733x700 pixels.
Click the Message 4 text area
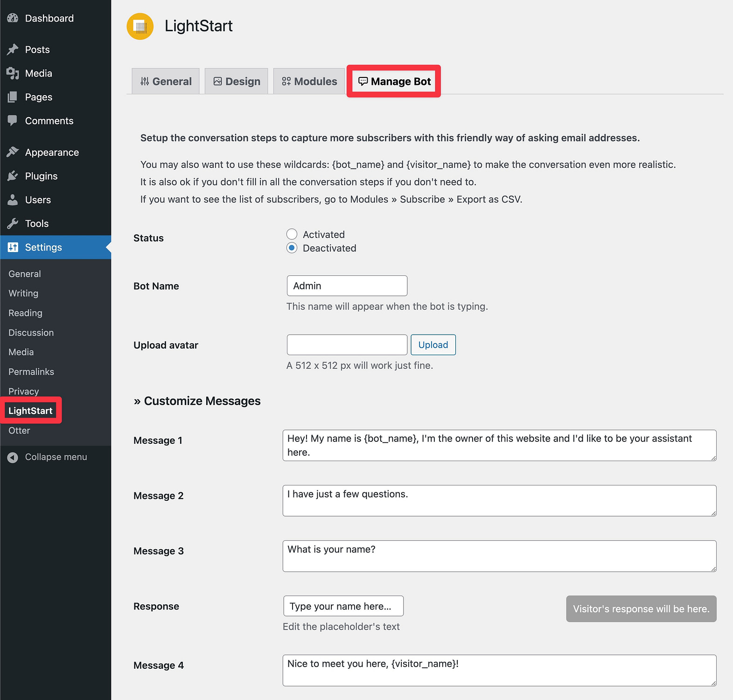click(x=499, y=671)
